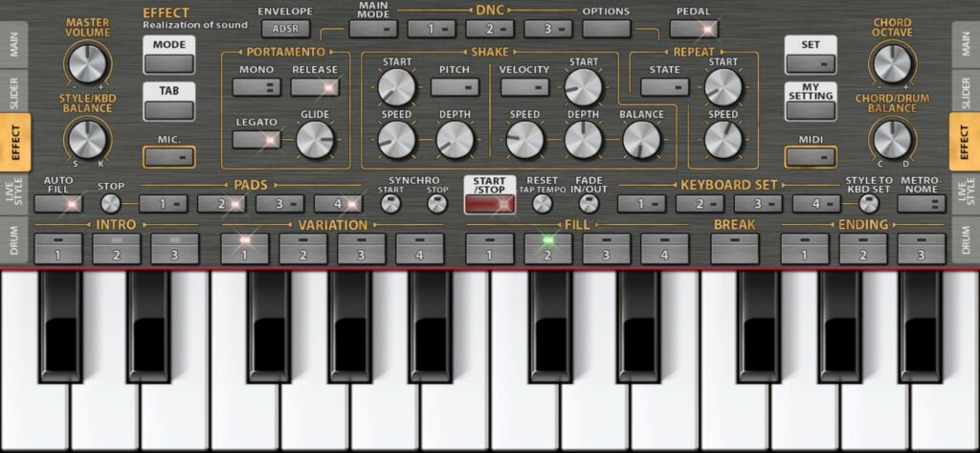
Task: Select FILL 2
Action: click(x=548, y=248)
